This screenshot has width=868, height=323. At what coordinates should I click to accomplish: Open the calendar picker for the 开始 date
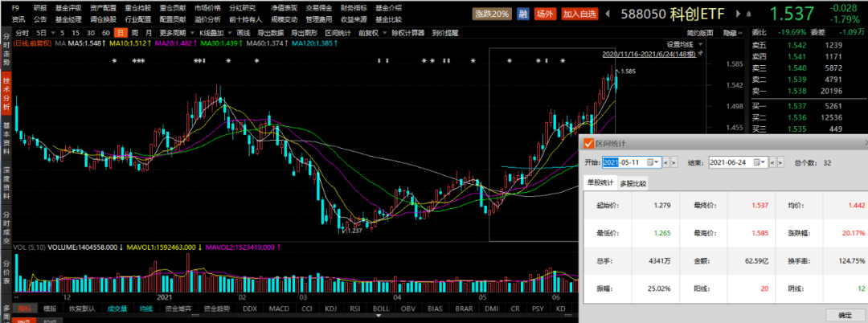[x=657, y=161]
